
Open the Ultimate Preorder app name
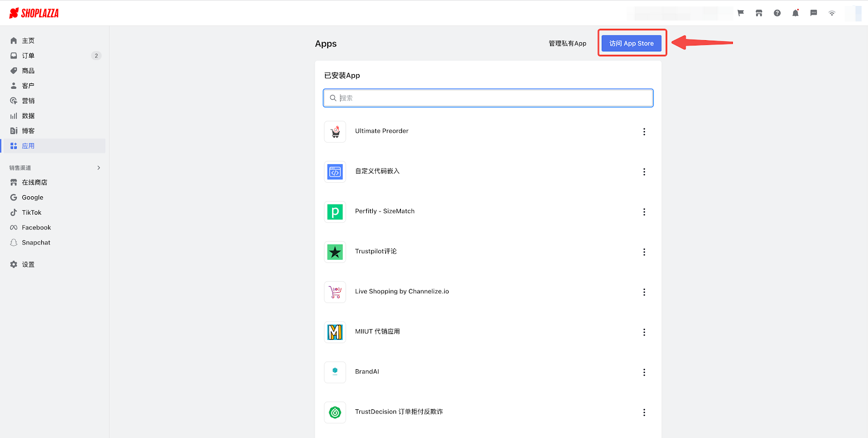382,131
